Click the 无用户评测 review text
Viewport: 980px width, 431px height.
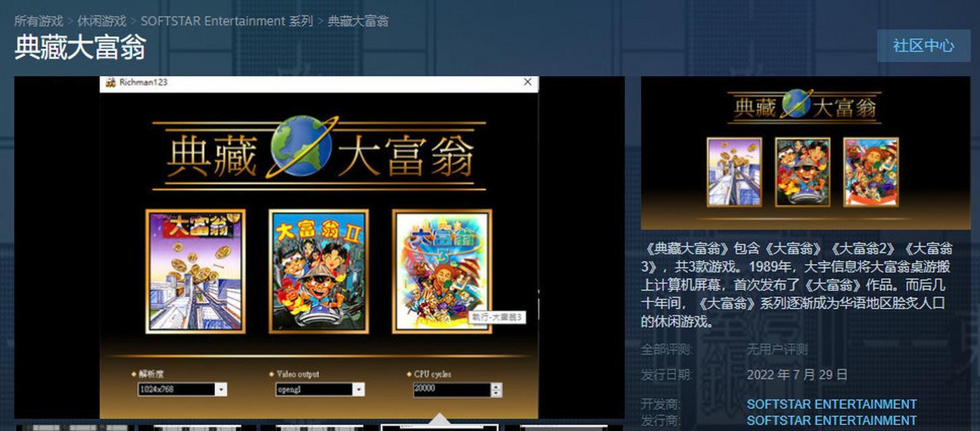[x=777, y=350]
